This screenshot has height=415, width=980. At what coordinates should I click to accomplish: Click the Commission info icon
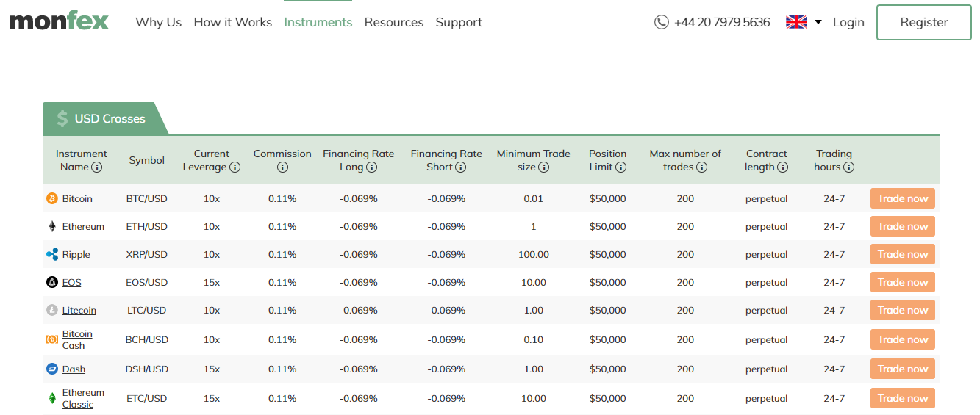click(x=282, y=167)
